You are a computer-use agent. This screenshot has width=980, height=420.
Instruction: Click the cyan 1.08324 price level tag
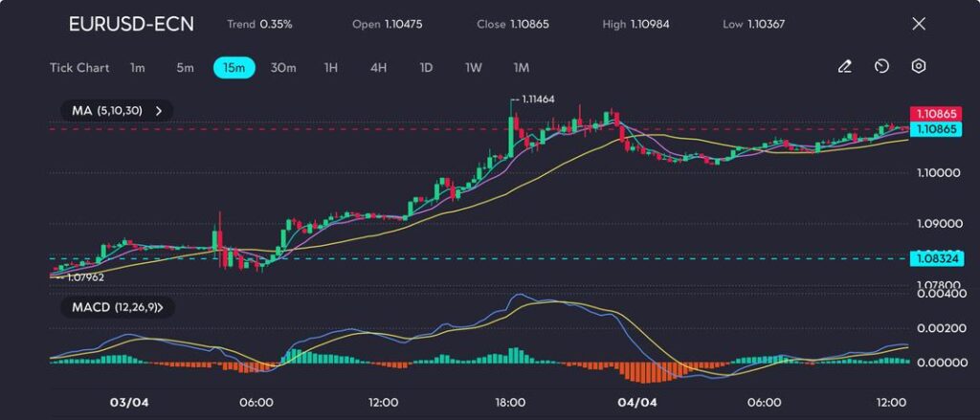(x=936, y=258)
